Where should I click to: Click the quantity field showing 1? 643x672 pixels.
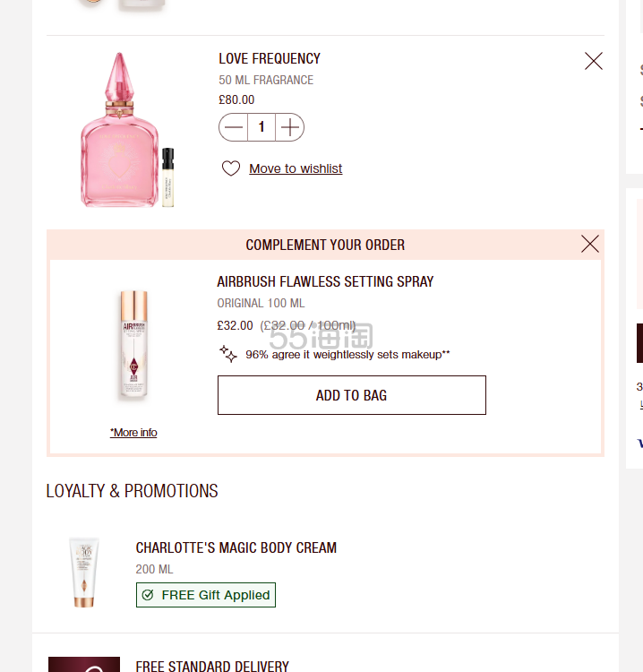click(x=261, y=127)
